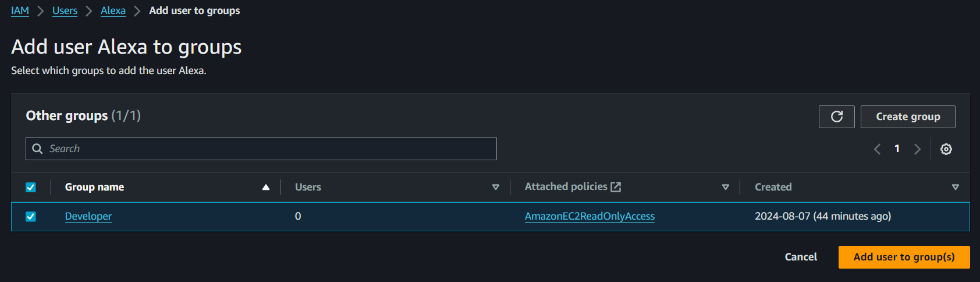
Task: Sort by Users column arrow
Action: point(496,187)
